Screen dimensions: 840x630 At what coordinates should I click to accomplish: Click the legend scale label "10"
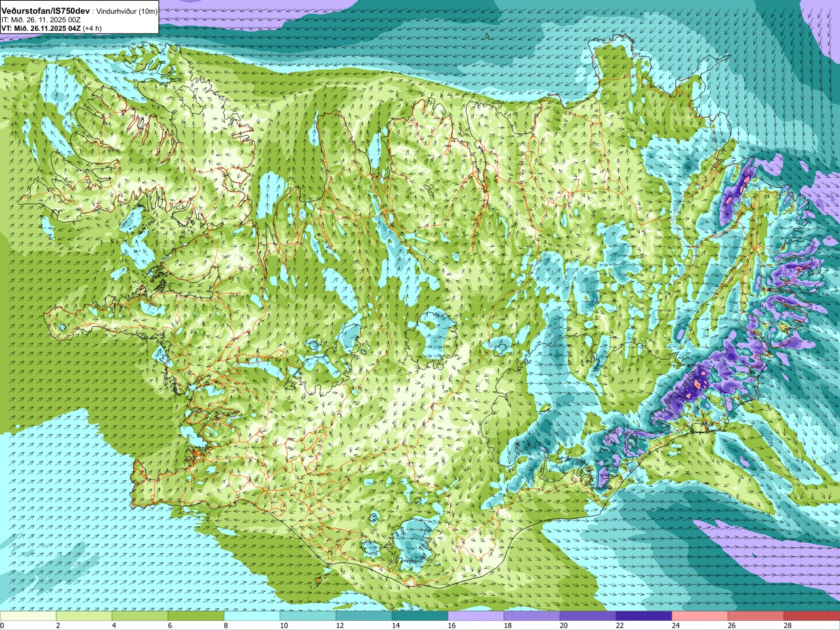[x=283, y=625]
